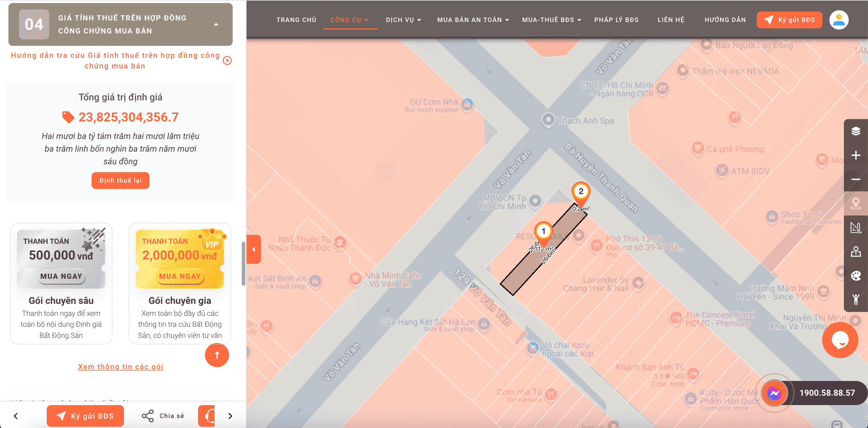Click the Cà phê Phượng map pin
The height and width of the screenshot is (428, 868).
pyautogui.click(x=698, y=148)
